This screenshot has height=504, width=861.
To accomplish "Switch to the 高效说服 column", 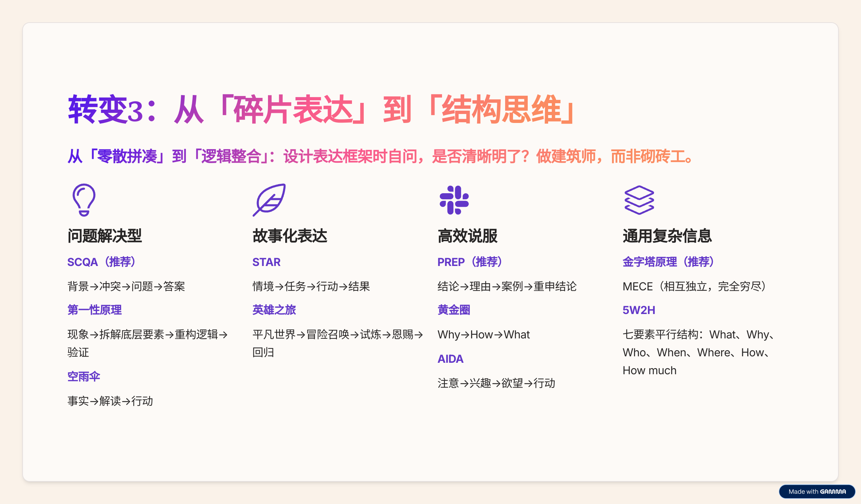I will click(x=468, y=236).
